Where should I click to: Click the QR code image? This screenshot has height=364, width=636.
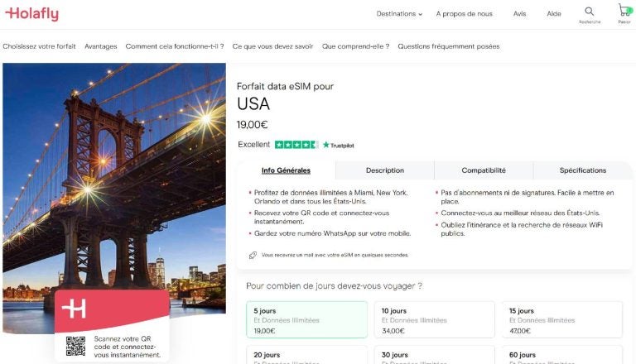[75, 346]
